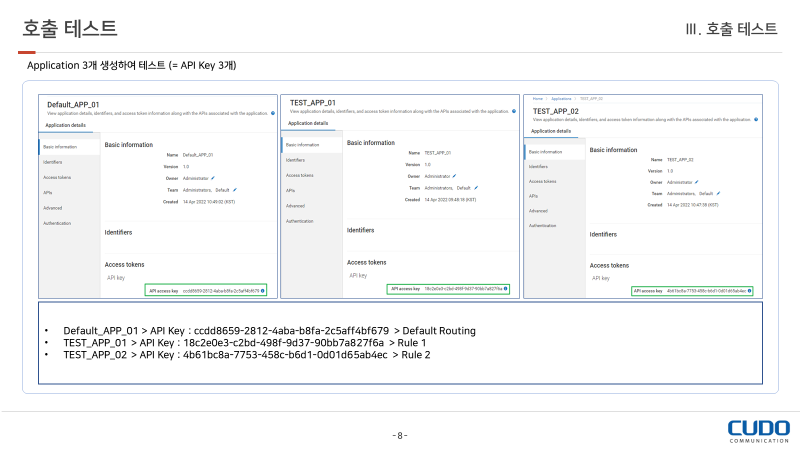Select Application details tab in TEST_APP_02

[550, 131]
